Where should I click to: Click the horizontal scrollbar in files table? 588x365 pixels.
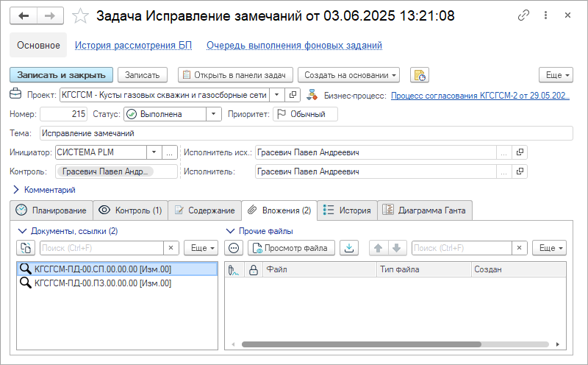[360, 344]
